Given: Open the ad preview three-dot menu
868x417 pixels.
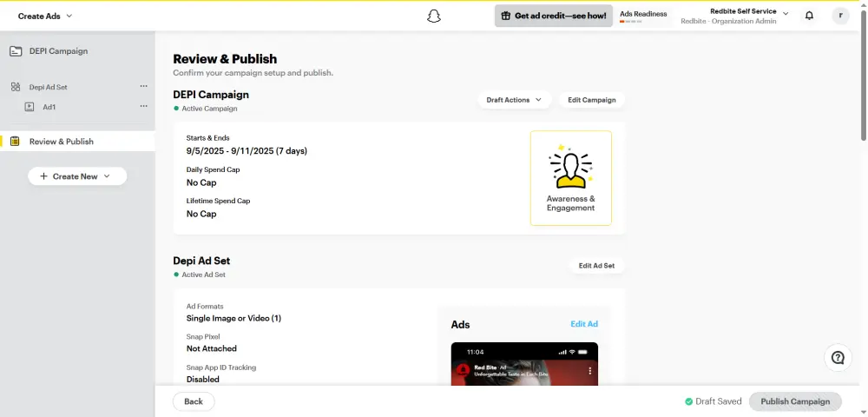Looking at the screenshot, I should click(590, 371).
